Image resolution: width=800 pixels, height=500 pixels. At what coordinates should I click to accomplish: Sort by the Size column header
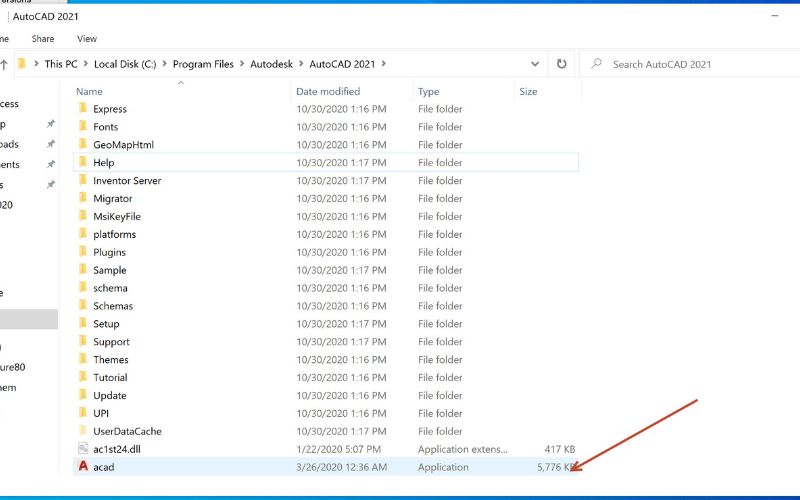pyautogui.click(x=528, y=92)
